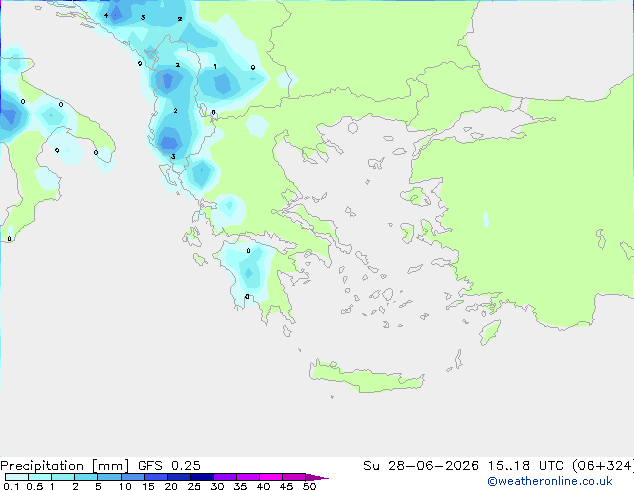Viewport: 634px width, 490px height.
Task: Click the legend swatch between 0.5 and 1
Action: 40,477
